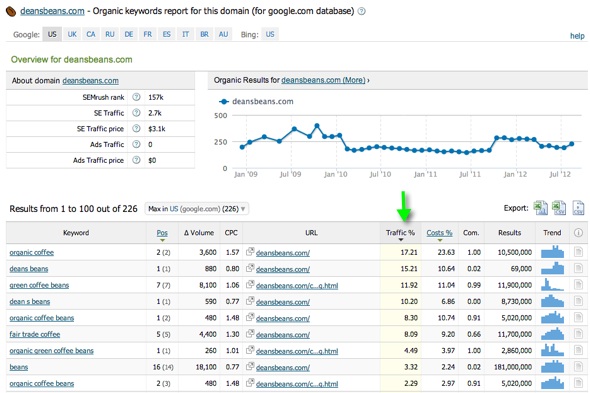This screenshot has width=590, height=393.
Task: Switch to Google UK database
Action: click(72, 34)
